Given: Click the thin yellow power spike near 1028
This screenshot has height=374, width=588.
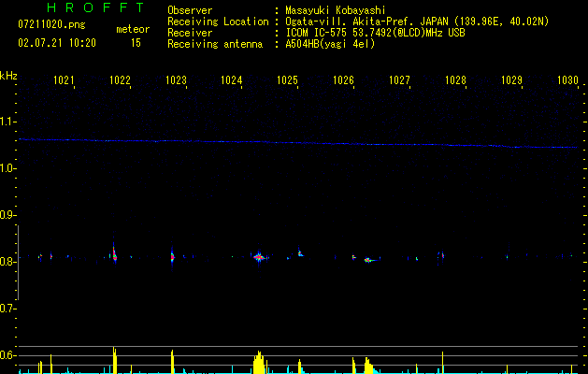Looking at the screenshot, I should point(442,363).
